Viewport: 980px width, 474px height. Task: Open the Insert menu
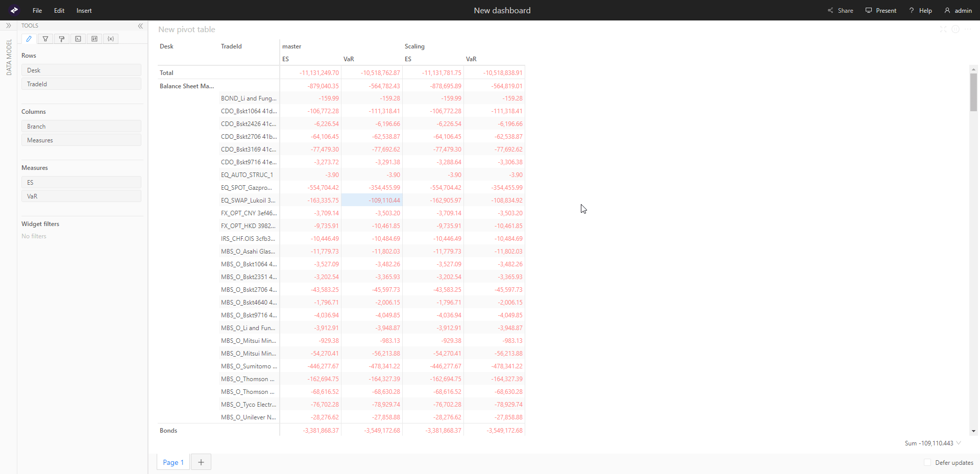click(84, 10)
